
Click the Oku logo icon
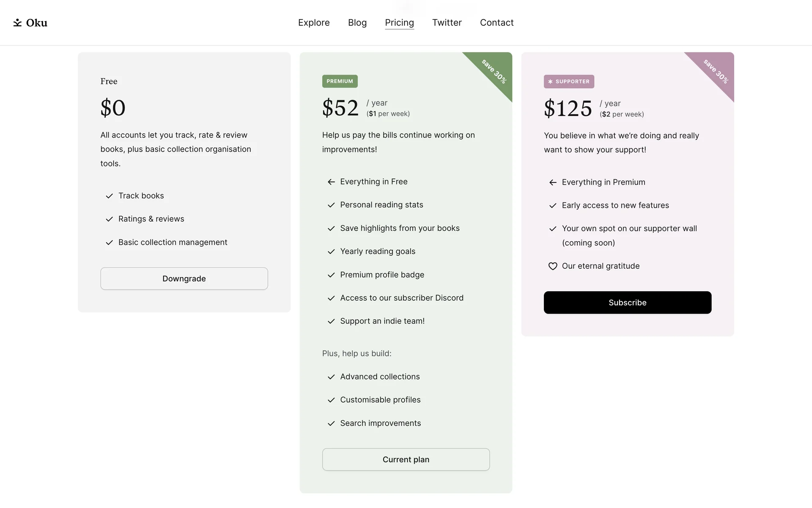17,23
